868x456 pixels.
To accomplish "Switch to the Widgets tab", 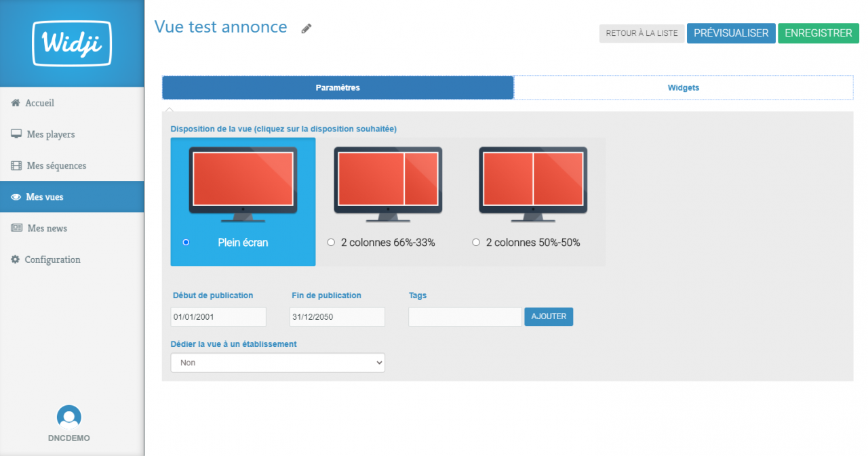I will point(684,87).
